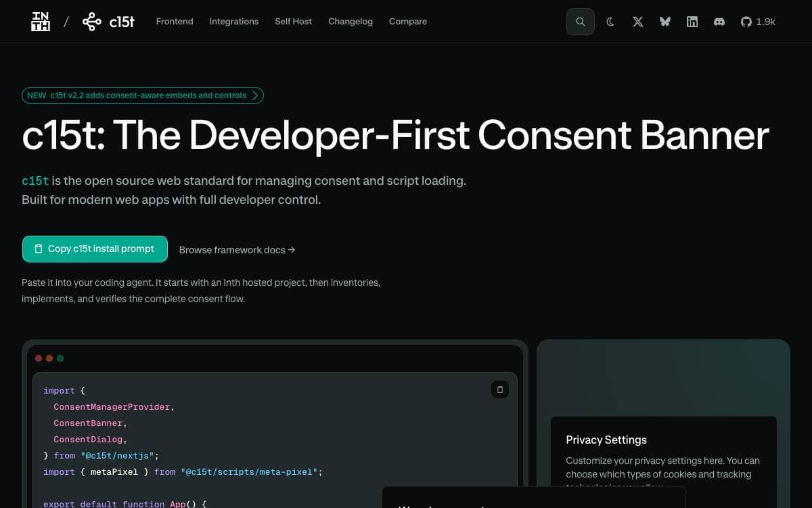Screen dimensions: 812x508
Task: Click the c15t logo in header
Action: point(108,22)
